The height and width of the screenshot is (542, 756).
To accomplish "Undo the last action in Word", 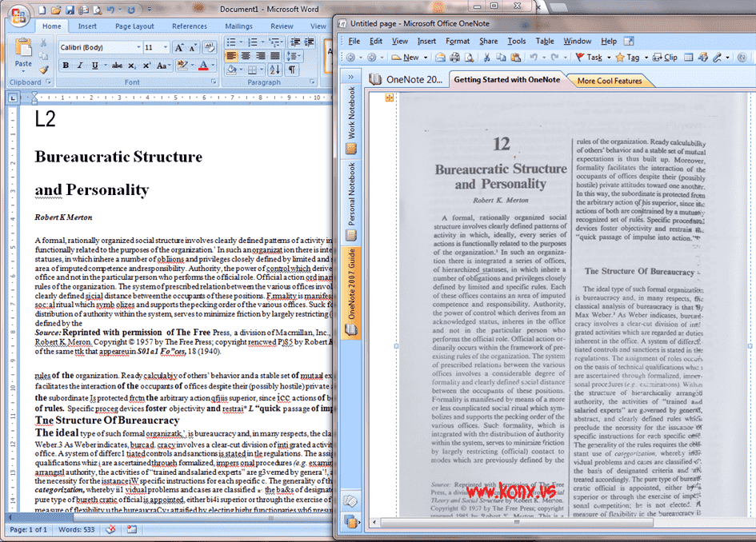I will (x=111, y=10).
